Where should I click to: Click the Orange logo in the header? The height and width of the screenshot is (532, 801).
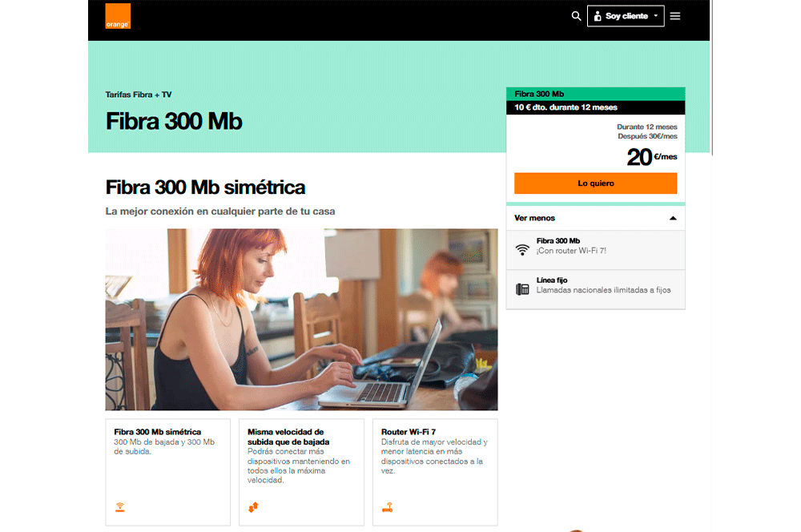click(x=117, y=16)
